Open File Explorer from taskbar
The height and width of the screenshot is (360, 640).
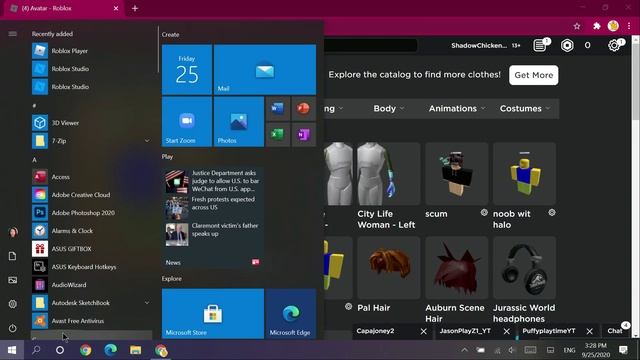pyautogui.click(x=136, y=350)
